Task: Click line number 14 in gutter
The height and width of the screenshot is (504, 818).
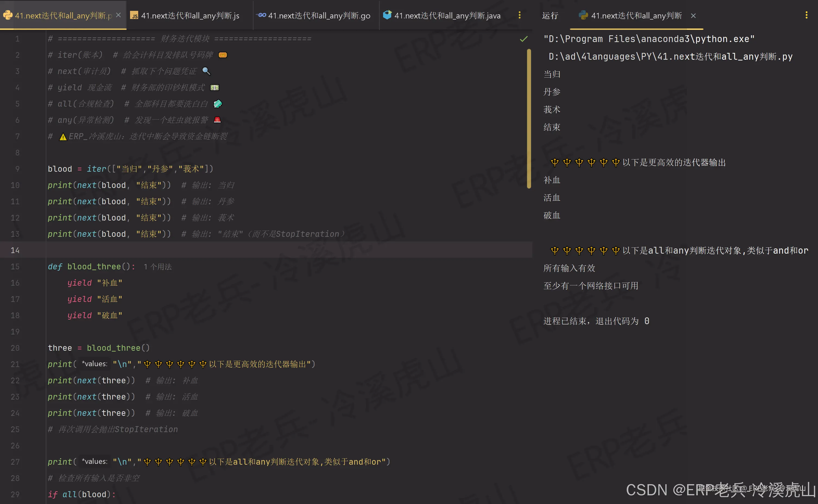Action: click(x=15, y=250)
